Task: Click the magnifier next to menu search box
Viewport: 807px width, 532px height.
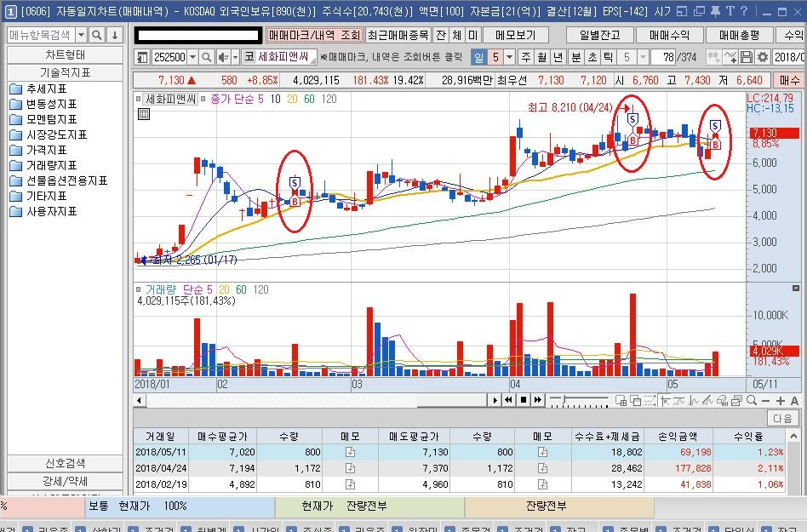Action: pyautogui.click(x=96, y=35)
